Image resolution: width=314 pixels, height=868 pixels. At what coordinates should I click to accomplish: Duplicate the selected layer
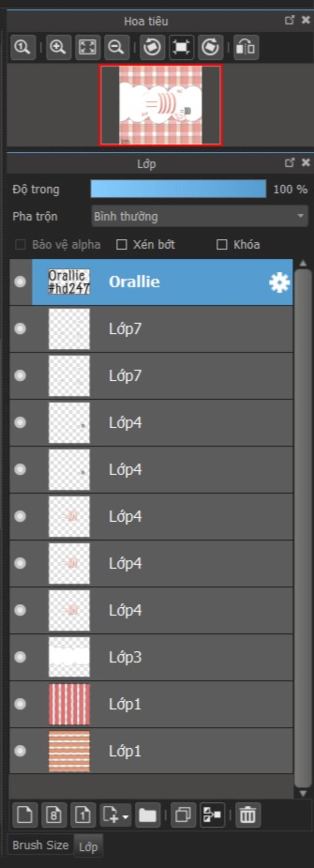pyautogui.click(x=183, y=815)
